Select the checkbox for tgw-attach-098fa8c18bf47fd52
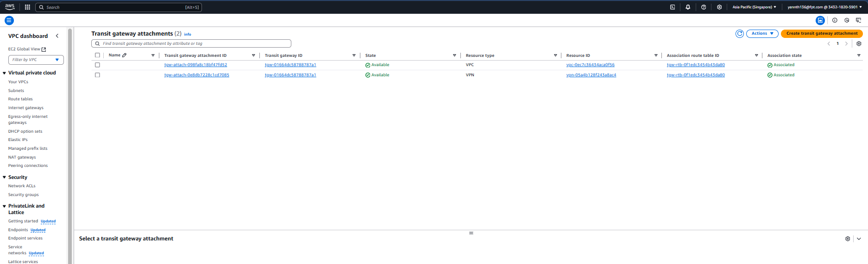 coord(97,65)
